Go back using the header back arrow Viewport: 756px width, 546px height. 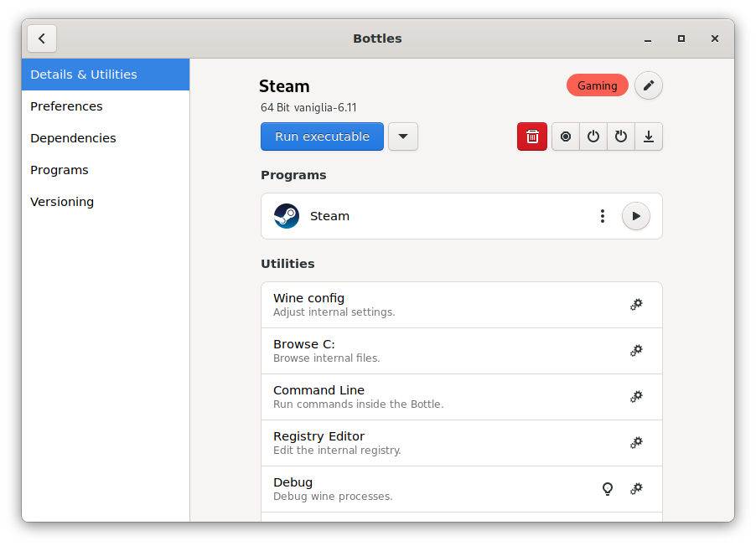coord(42,39)
